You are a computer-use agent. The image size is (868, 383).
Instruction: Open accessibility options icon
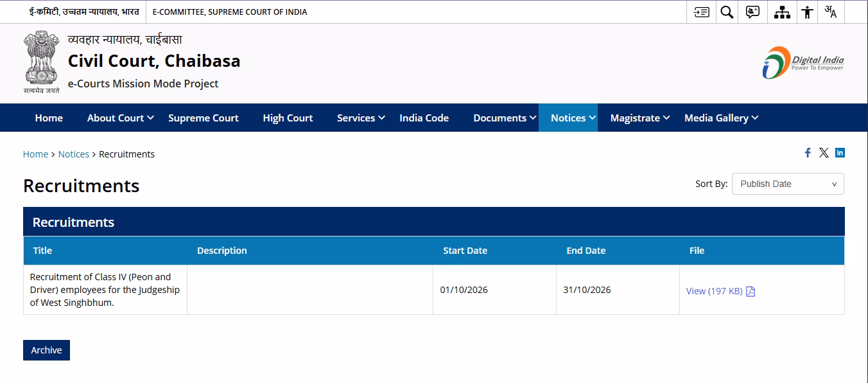pos(807,12)
